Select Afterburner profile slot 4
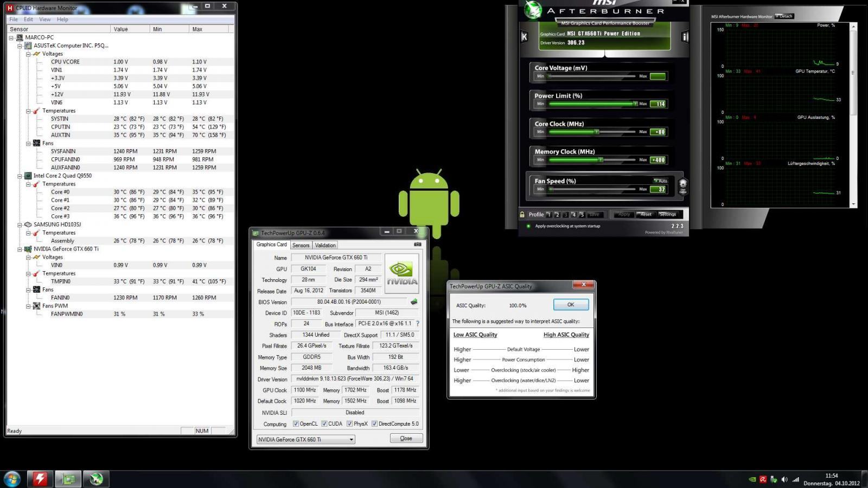Image resolution: width=868 pixels, height=488 pixels. point(573,214)
